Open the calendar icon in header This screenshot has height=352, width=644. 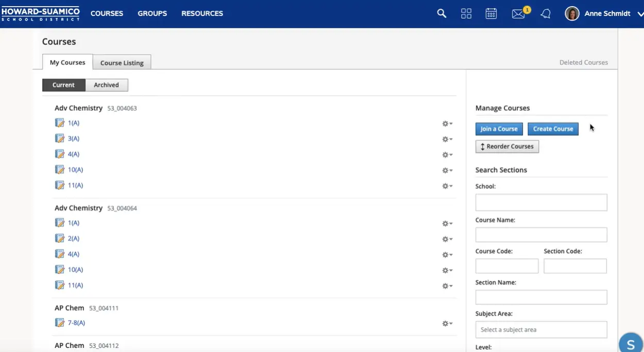[x=491, y=14]
